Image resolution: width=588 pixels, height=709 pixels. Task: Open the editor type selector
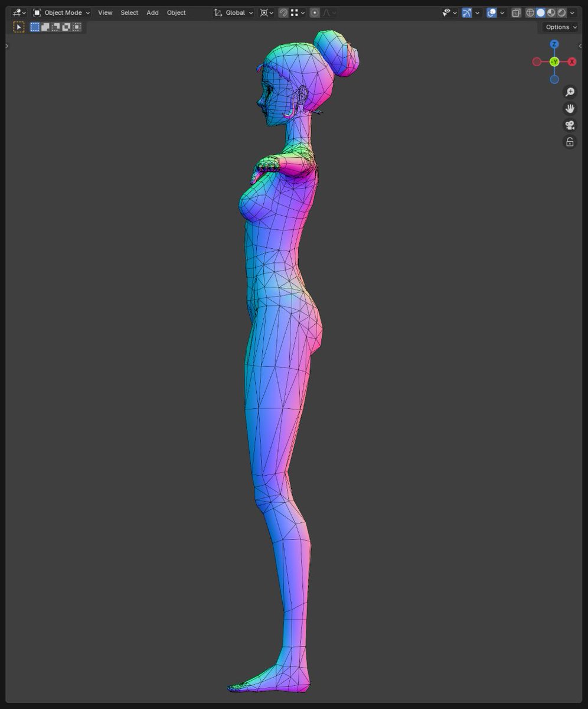click(x=19, y=12)
